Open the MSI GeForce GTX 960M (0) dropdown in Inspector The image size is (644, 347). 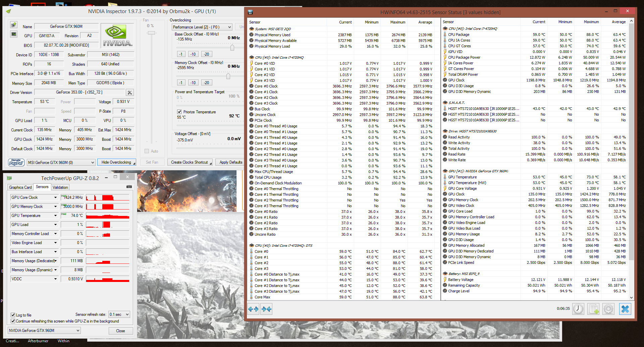coord(61,162)
